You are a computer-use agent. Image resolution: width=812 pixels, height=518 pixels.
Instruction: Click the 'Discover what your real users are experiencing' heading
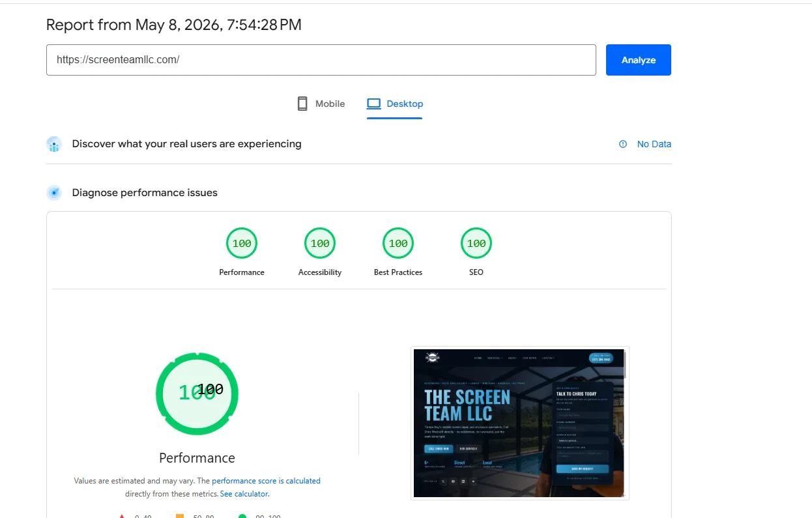click(187, 144)
